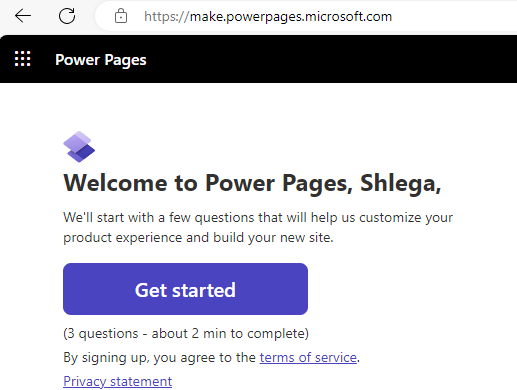Open the app launcher waffle grid
This screenshot has height=390, width=517.
[23, 59]
